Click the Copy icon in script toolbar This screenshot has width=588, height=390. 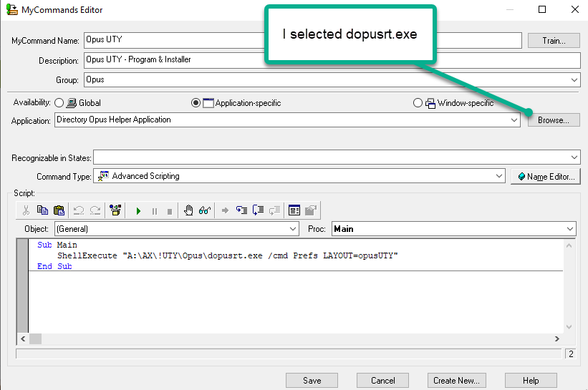pos(42,210)
